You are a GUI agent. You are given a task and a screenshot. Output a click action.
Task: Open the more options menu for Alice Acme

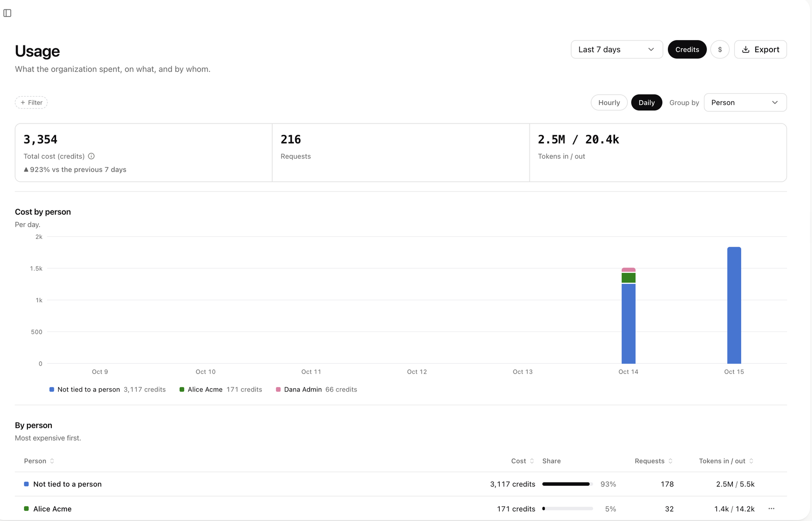click(x=771, y=509)
